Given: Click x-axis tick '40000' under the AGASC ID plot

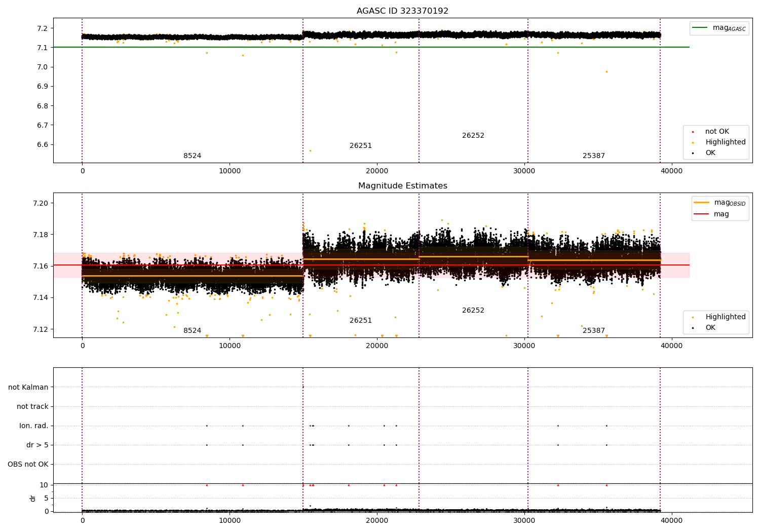Looking at the screenshot, I should (672, 171).
